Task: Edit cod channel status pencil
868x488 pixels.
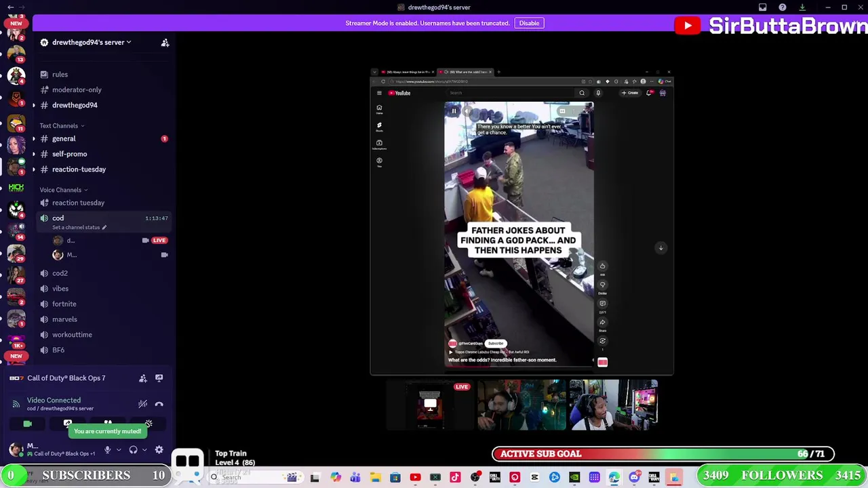Action: click(x=104, y=228)
